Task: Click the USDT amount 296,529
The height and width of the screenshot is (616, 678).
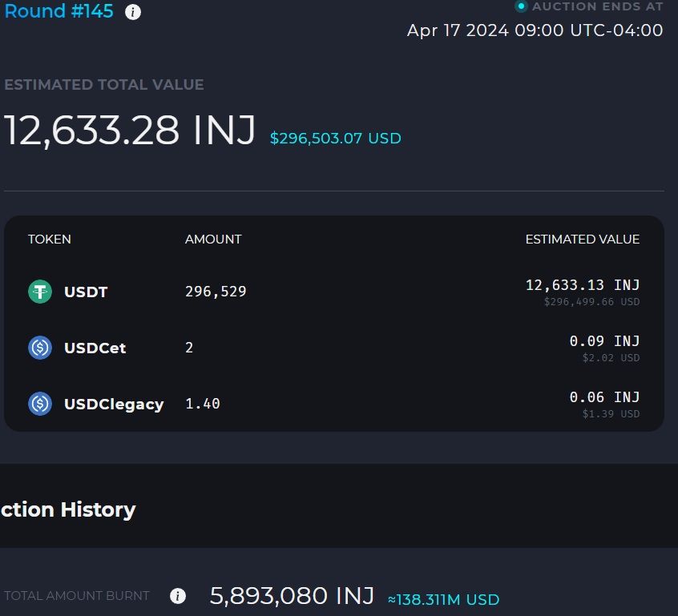Action: click(216, 292)
